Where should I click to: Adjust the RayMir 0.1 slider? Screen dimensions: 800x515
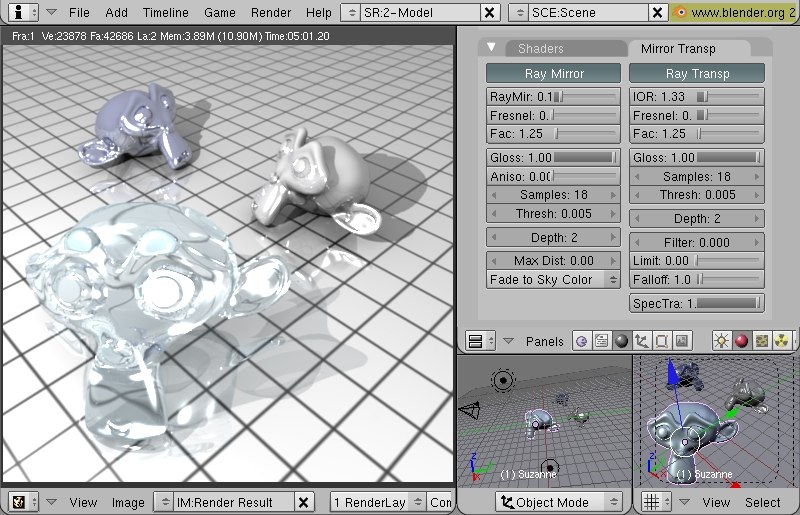tap(554, 96)
